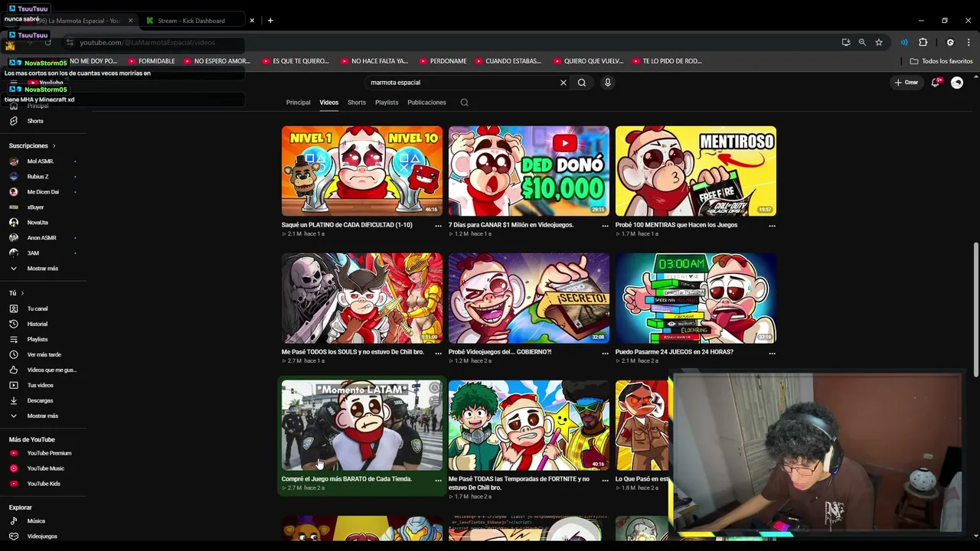Open the 3AM subscription channel

33,253
